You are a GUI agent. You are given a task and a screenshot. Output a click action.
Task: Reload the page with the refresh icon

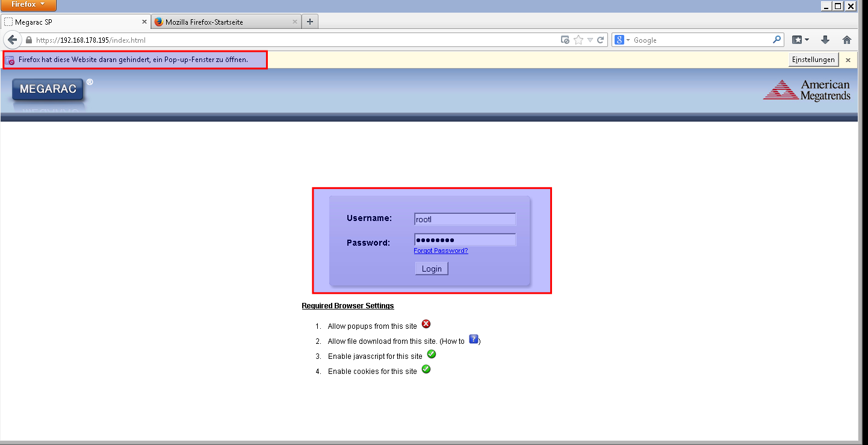coord(600,40)
